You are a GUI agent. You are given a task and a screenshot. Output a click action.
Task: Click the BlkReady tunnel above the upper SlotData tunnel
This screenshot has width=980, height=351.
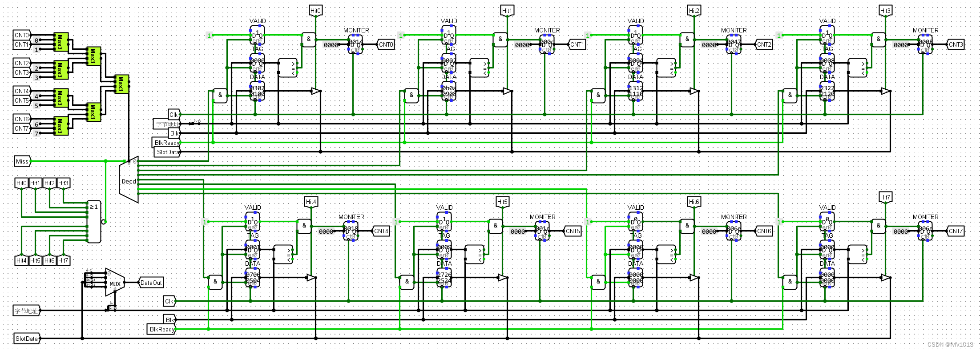(167, 143)
